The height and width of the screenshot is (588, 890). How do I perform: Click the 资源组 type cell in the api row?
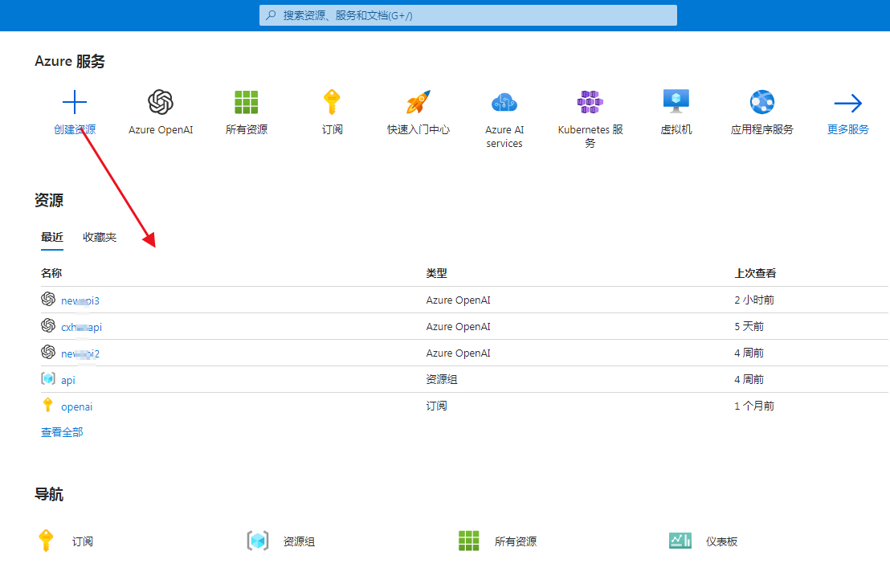pos(442,379)
